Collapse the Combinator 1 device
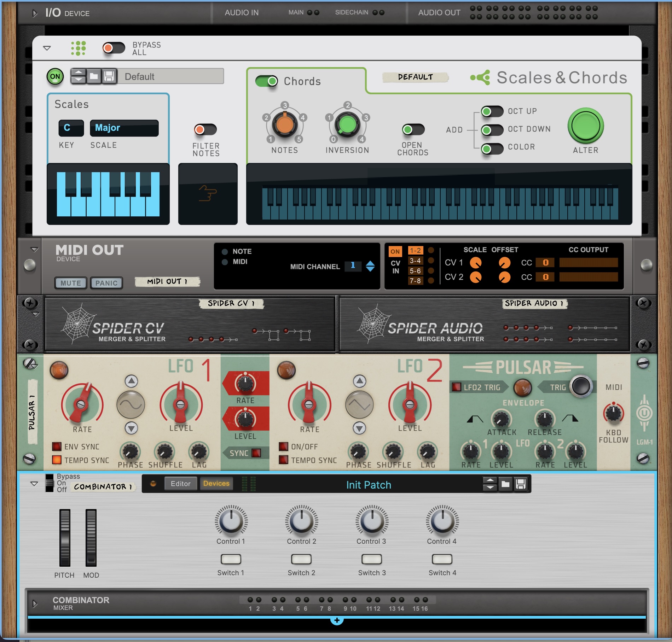The width and height of the screenshot is (672, 642). coord(34,484)
